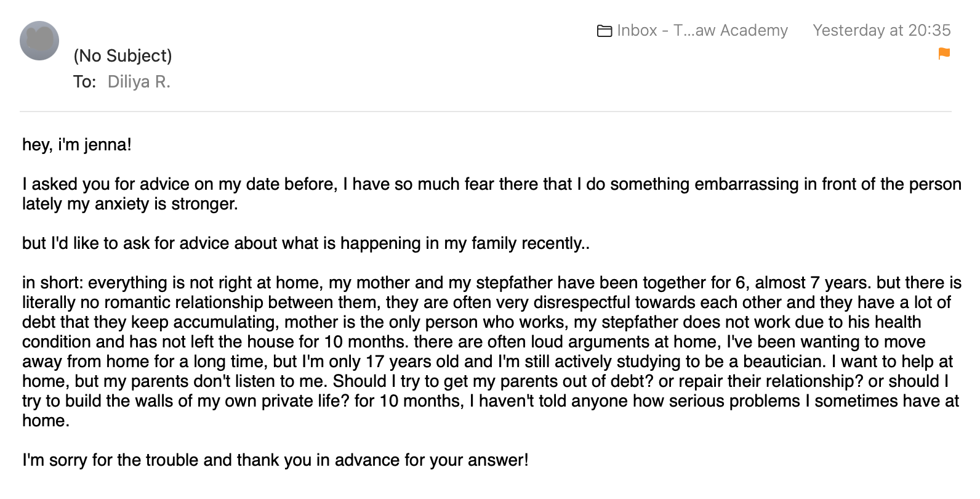
Task: Click the line lately my anxiety is stronger
Action: point(130,204)
